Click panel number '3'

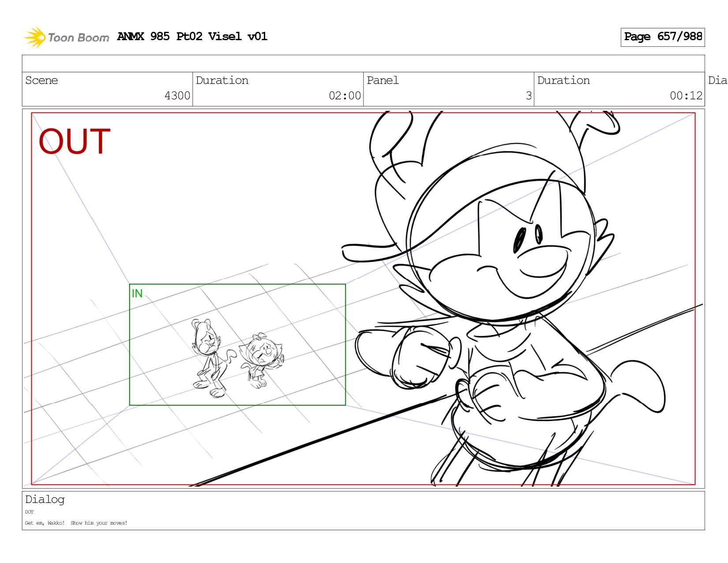529,96
